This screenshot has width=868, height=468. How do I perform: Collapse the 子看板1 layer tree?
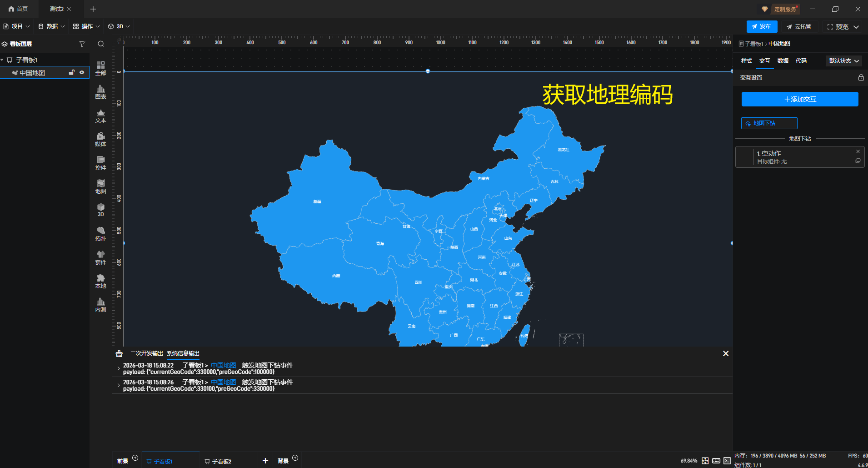pos(4,60)
